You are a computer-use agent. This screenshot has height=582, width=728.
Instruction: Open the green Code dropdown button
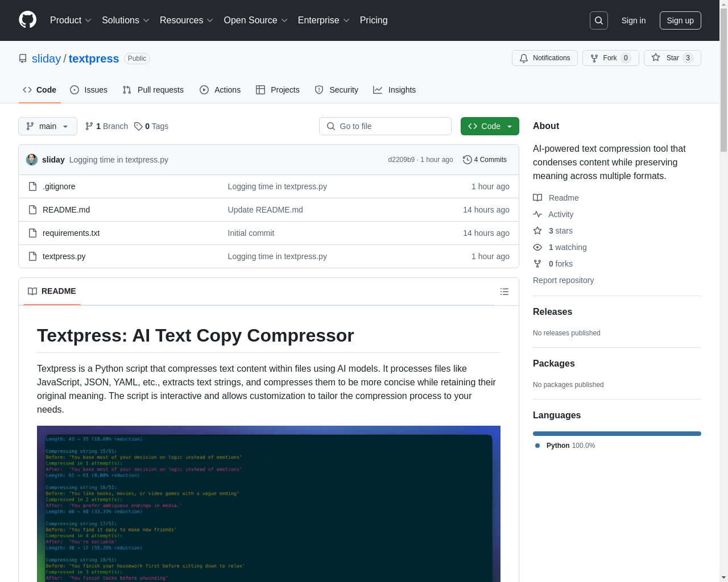490,126
